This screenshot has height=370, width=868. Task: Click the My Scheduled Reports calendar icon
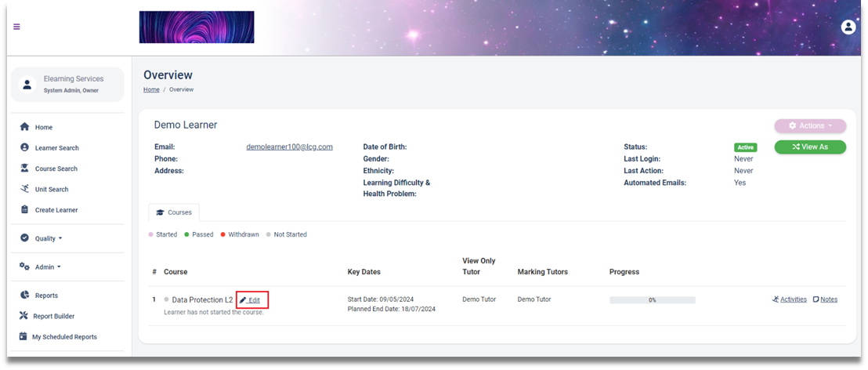click(24, 336)
